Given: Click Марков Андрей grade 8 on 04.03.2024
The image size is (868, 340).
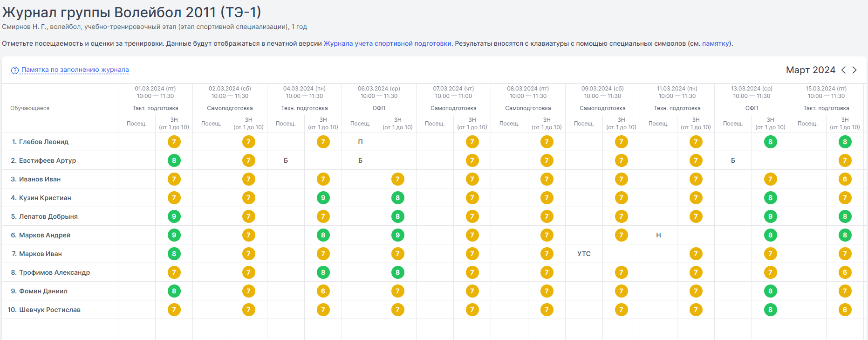Looking at the screenshot, I should [323, 235].
